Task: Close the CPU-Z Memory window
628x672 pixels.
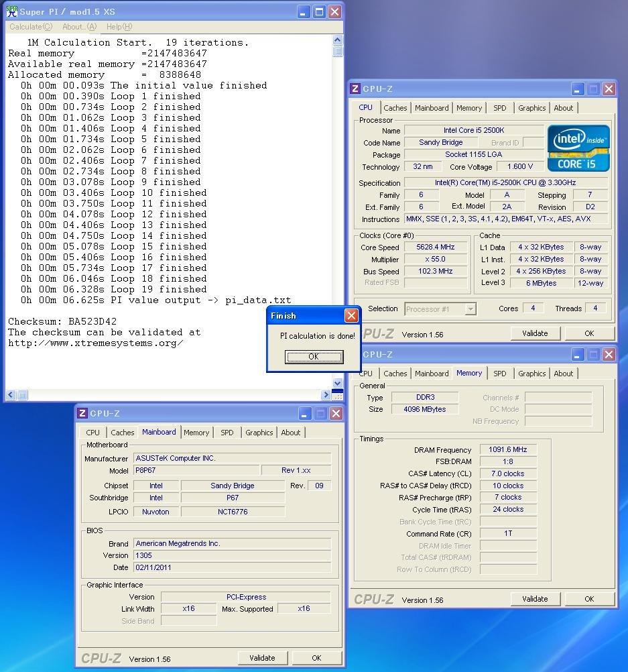Action: coord(609,354)
